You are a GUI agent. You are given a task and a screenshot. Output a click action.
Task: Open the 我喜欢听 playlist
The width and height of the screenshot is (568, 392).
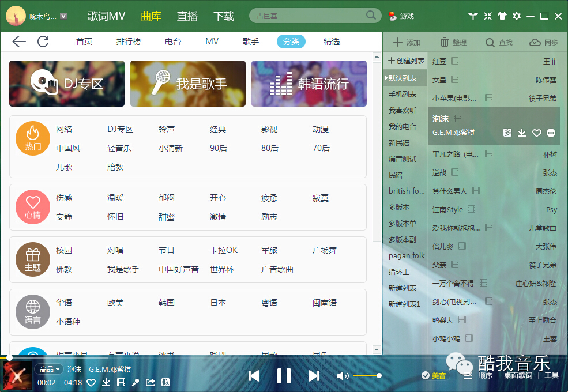pyautogui.click(x=403, y=111)
